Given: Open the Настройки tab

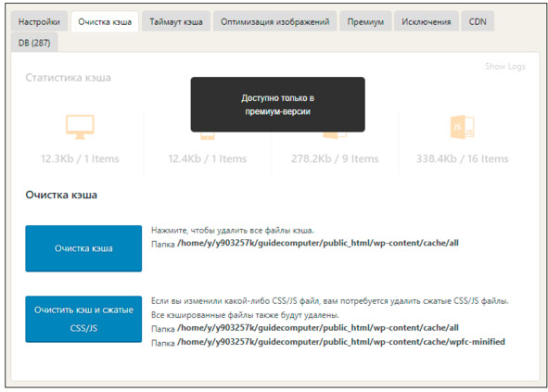Looking at the screenshot, I should point(39,21).
